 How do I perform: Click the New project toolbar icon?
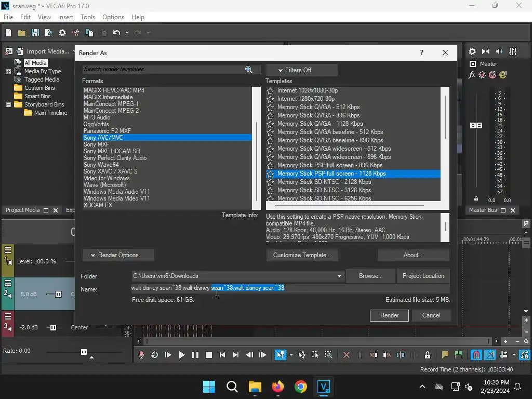coord(8,33)
